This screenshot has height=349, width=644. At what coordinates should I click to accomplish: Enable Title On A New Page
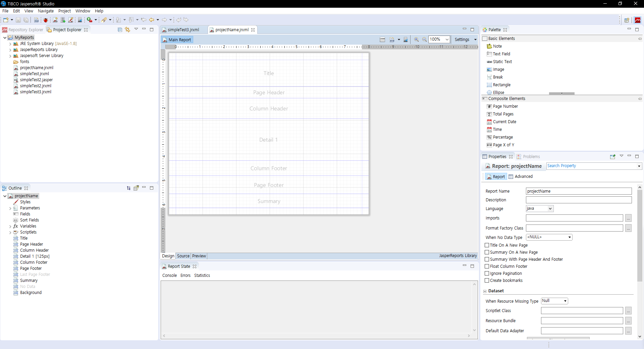[x=487, y=245]
